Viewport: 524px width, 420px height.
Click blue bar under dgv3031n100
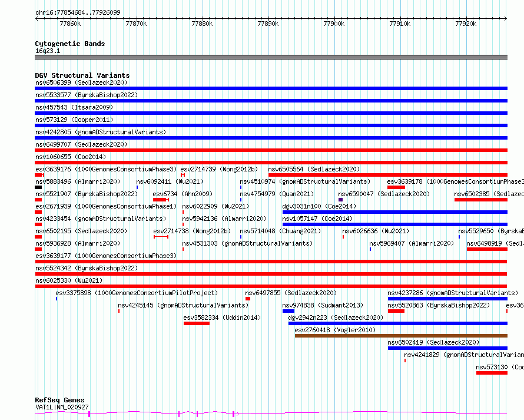click(x=395, y=212)
